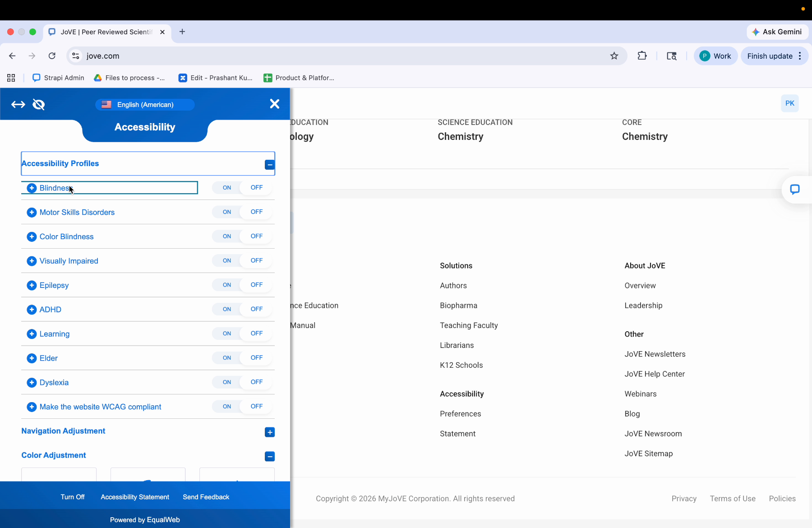The height and width of the screenshot is (528, 812).
Task: Open the Product & Platfor... bookmark
Action: point(299,78)
